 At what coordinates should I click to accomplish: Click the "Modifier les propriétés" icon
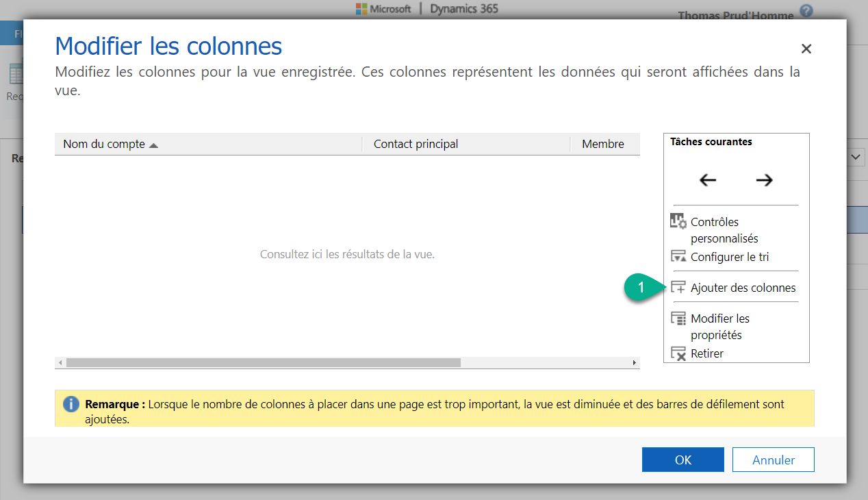coord(678,317)
